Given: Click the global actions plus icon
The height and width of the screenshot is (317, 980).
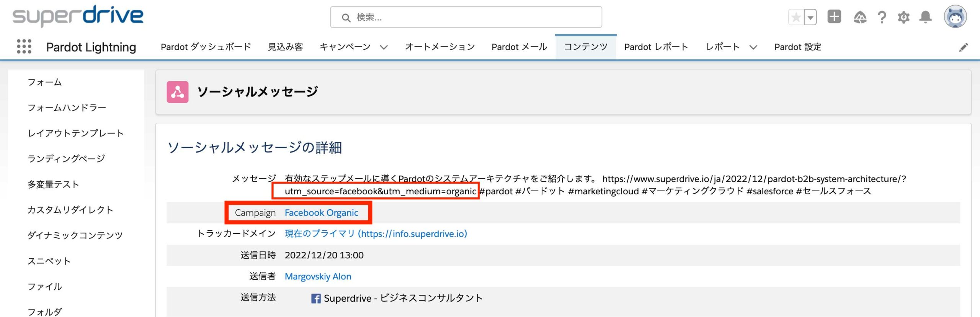Looking at the screenshot, I should point(835,17).
